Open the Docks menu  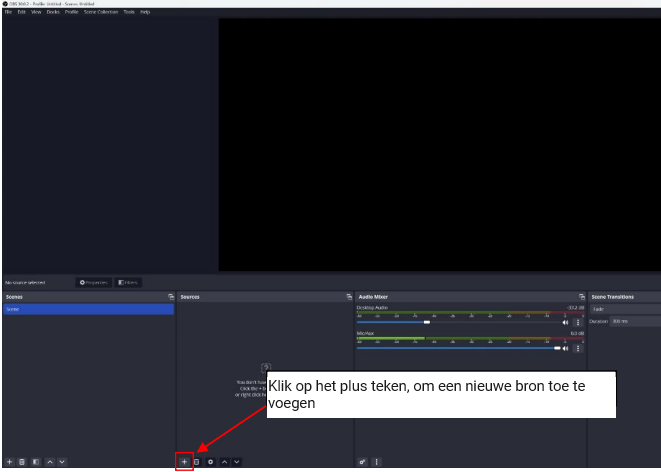click(x=53, y=12)
